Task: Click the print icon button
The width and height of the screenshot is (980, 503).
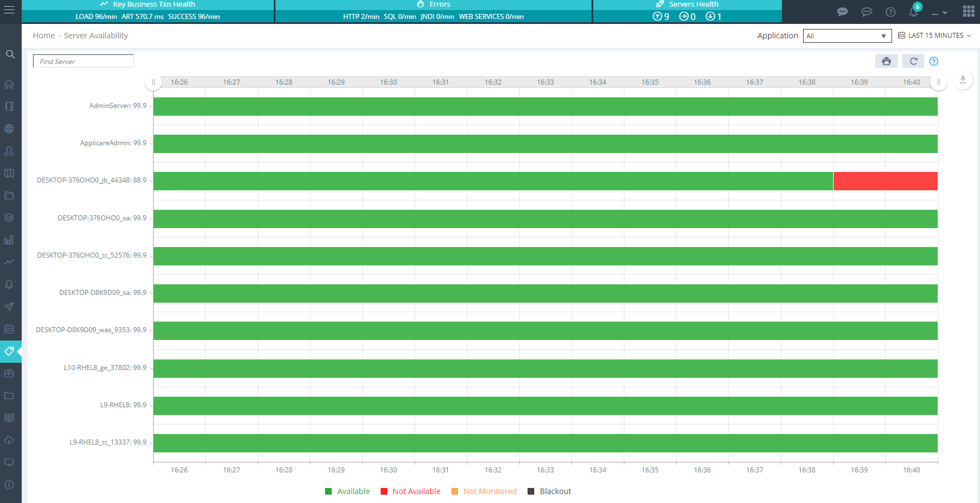Action: (886, 61)
